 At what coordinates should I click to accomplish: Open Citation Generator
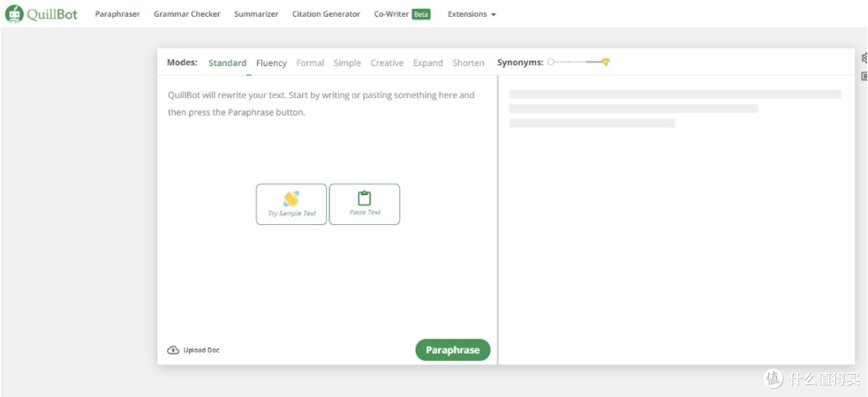coord(326,14)
